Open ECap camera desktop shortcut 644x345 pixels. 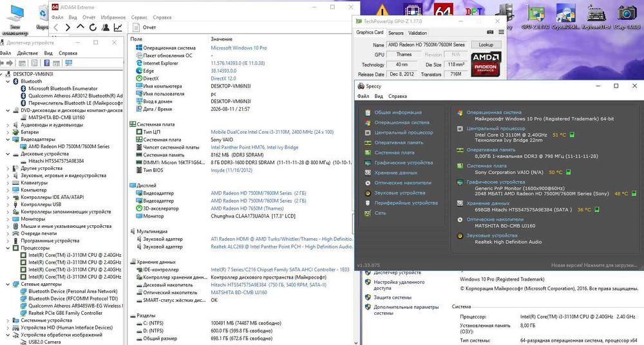(x=627, y=17)
